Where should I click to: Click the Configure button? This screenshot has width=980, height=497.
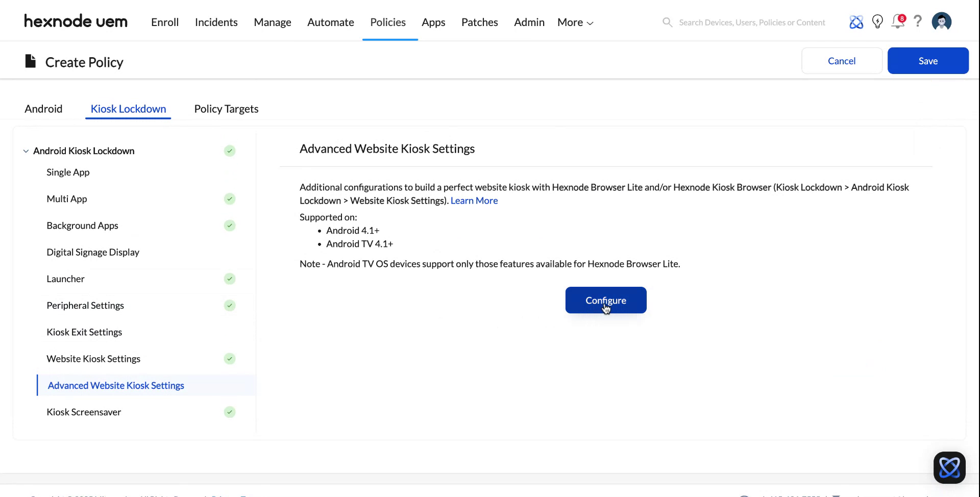[x=605, y=300]
